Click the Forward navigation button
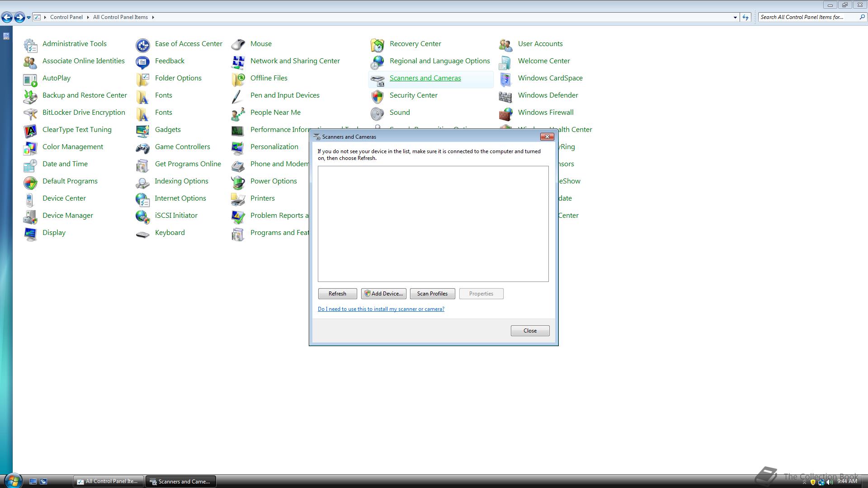Image resolution: width=868 pixels, height=488 pixels. (19, 17)
